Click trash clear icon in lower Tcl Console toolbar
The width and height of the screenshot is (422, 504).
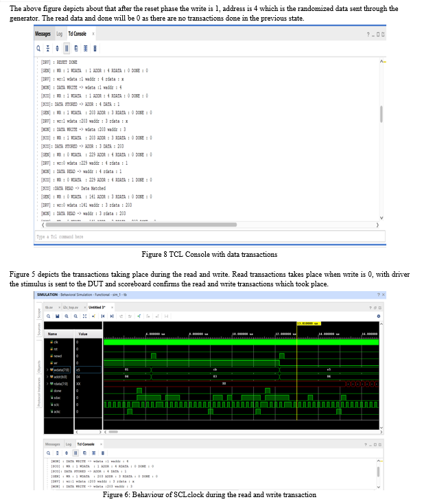[x=103, y=453]
